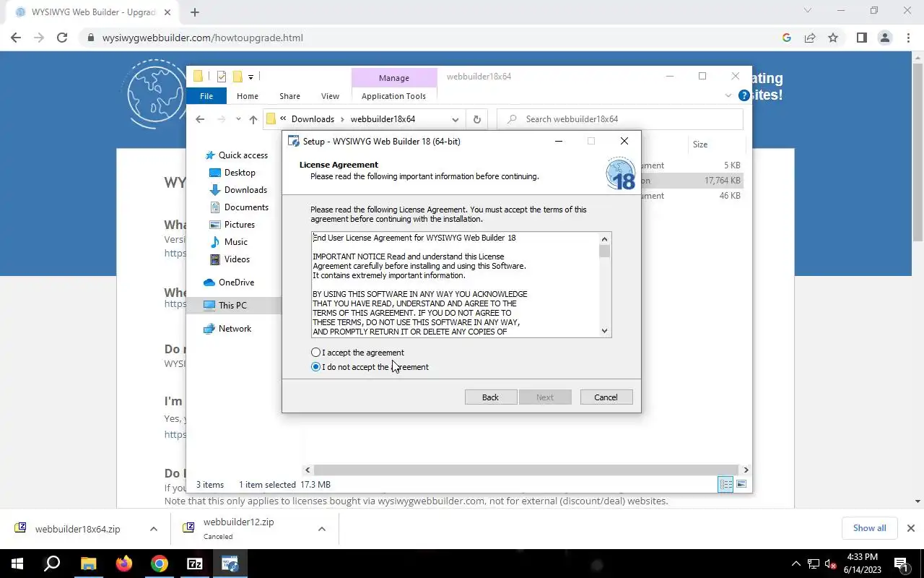Expand Explorer address bar history dropdown
924x578 pixels.
[x=456, y=119]
